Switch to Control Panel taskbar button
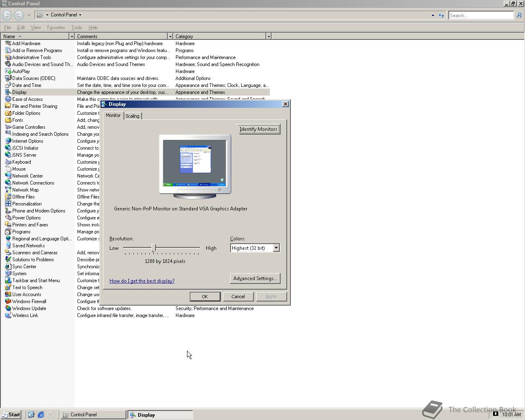525x420 pixels. [x=94, y=415]
